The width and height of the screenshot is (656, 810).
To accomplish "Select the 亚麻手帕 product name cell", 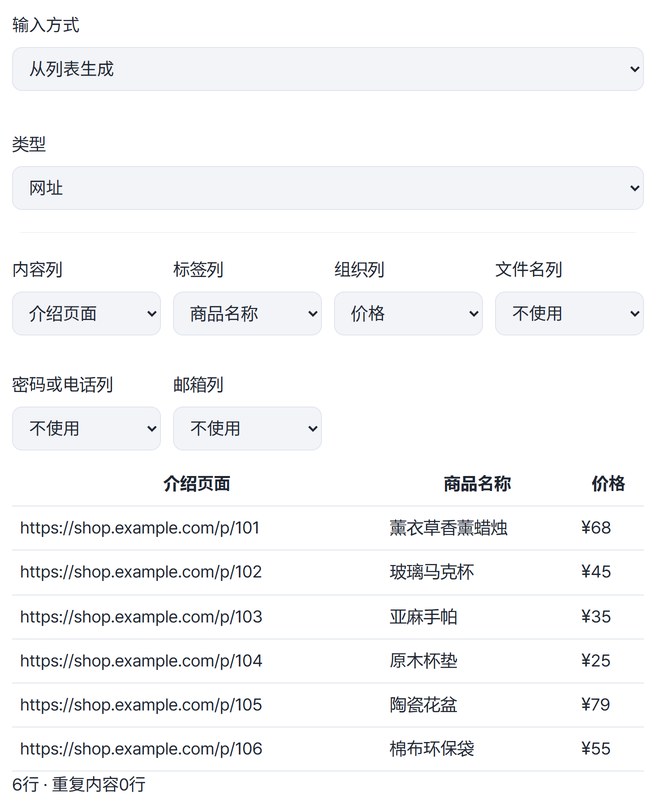I will 423,617.
